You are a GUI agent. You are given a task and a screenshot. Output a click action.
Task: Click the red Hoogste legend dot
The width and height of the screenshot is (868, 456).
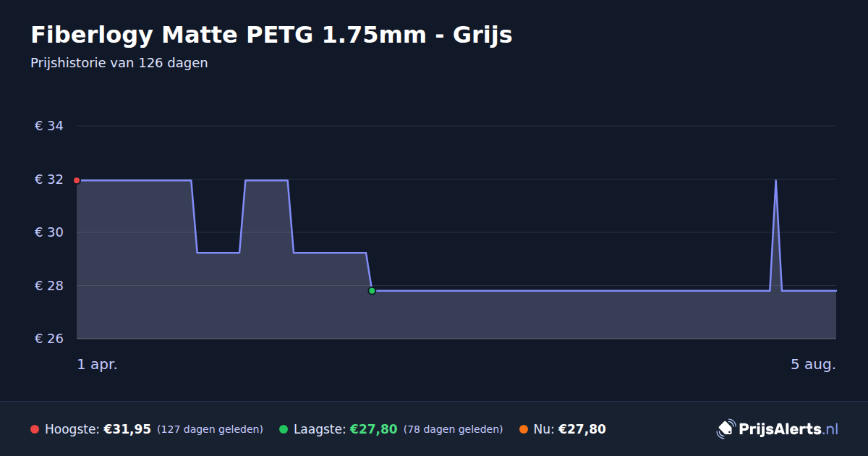(x=35, y=429)
